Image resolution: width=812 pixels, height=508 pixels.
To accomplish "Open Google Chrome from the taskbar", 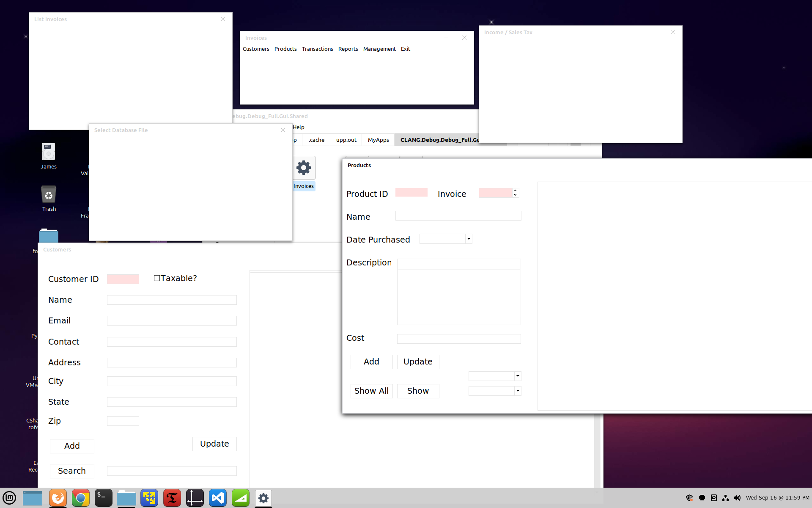I will tap(80, 498).
